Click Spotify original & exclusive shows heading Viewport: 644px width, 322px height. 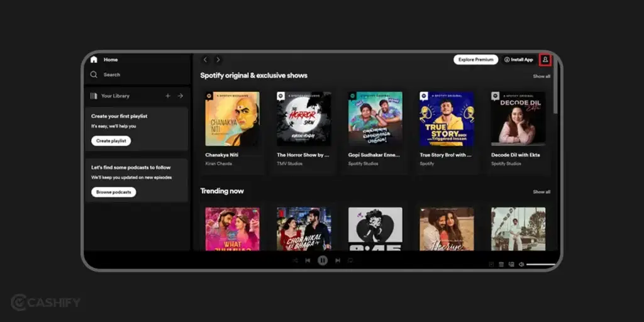[254, 75]
